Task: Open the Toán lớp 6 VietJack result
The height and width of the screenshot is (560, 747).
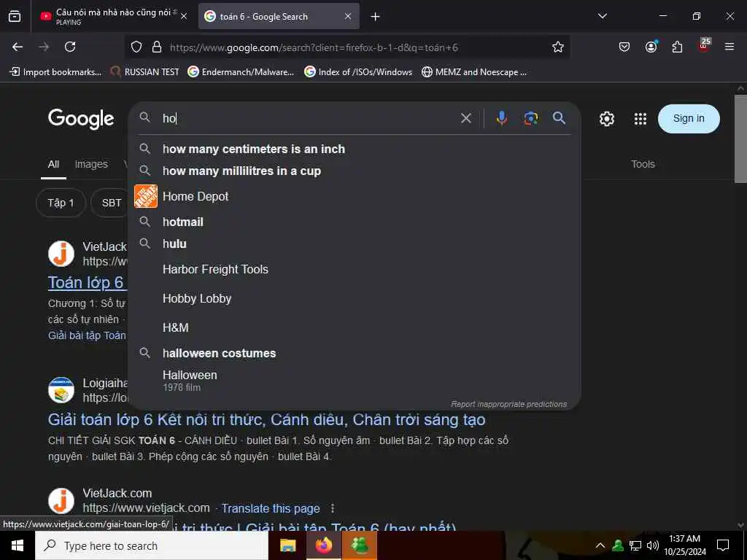Action: coord(86,282)
